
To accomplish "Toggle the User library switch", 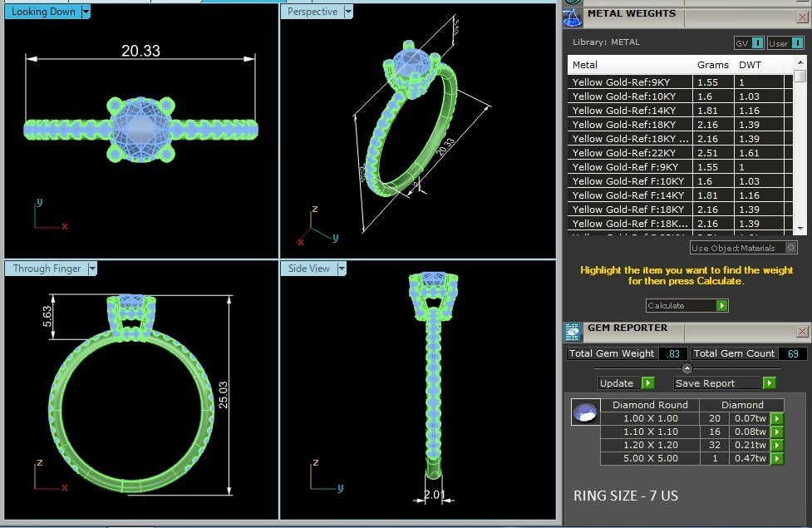I will [x=785, y=43].
